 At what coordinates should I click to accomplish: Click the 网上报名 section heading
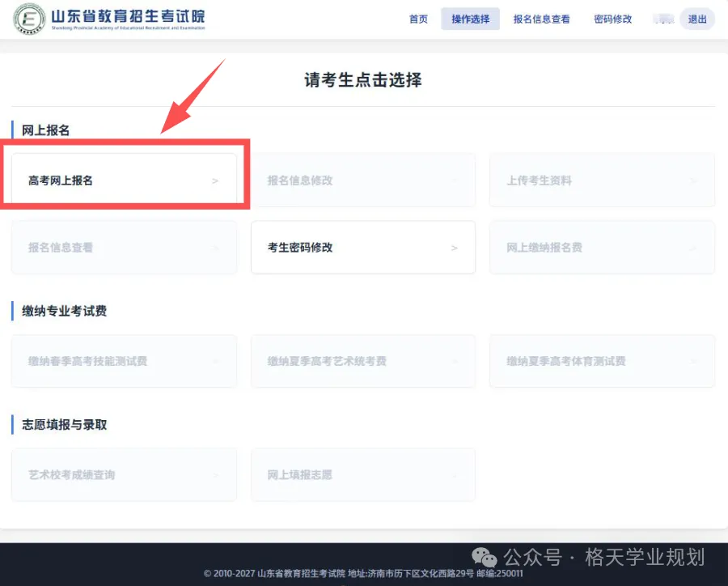click(45, 130)
